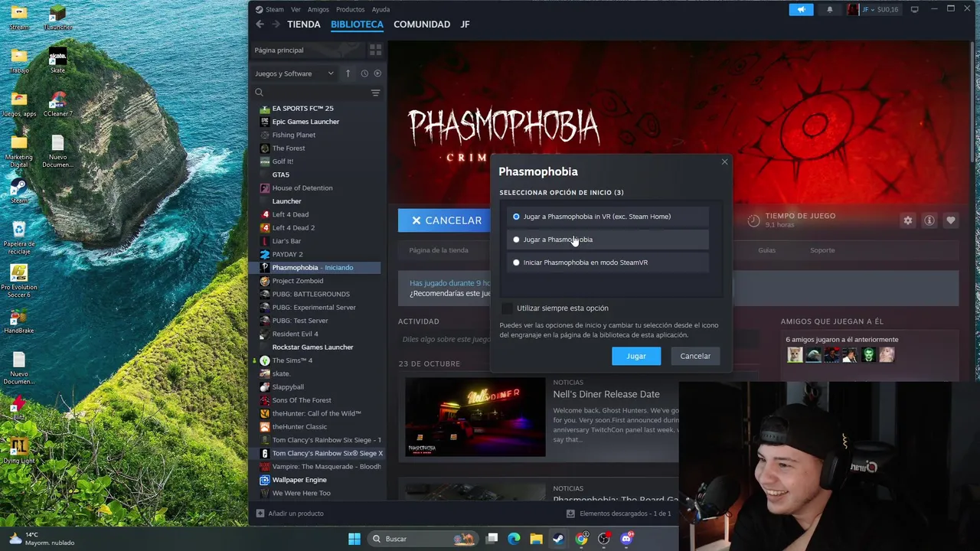This screenshot has width=980, height=551.
Task: Open game settings gear icon
Action: [x=907, y=220]
